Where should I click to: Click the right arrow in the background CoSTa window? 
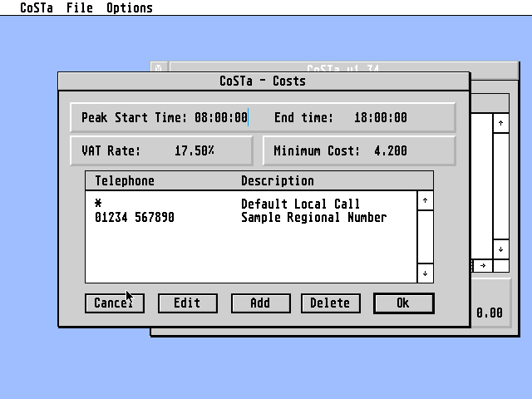[x=483, y=266]
